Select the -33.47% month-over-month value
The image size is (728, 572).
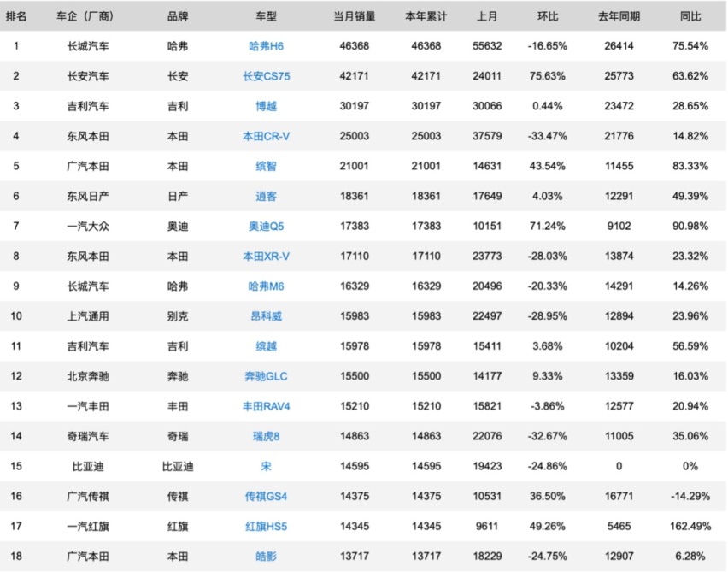(548, 136)
